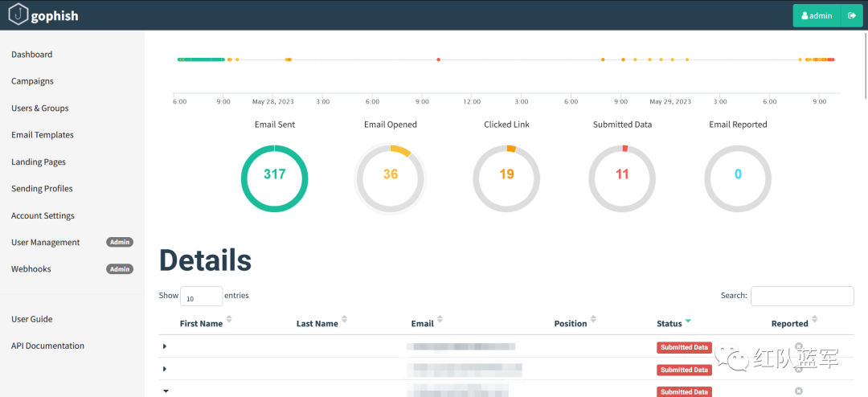
Task: Toggle Status column sort arrow
Action: coord(688,321)
